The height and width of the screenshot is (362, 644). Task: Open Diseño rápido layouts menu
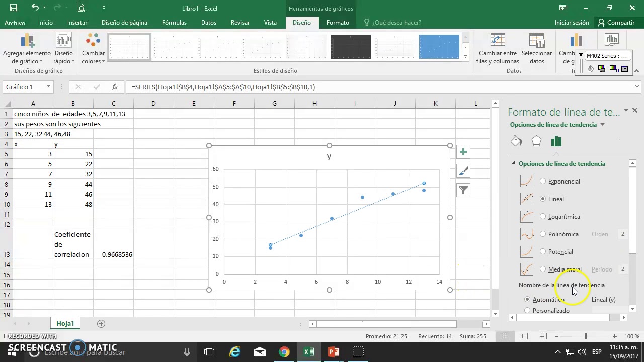coord(64,49)
